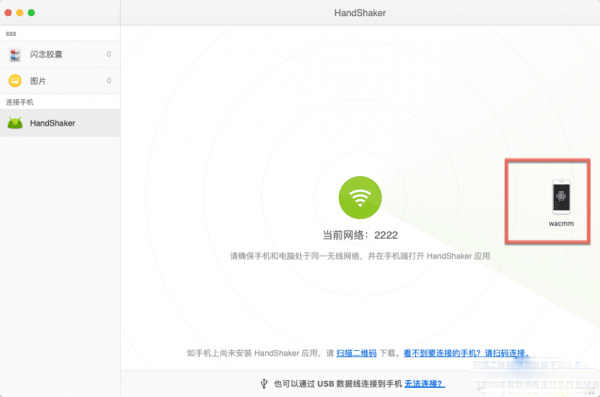600x397 pixels.
Task: Click the green Android HandShaker icon
Action: (15, 123)
